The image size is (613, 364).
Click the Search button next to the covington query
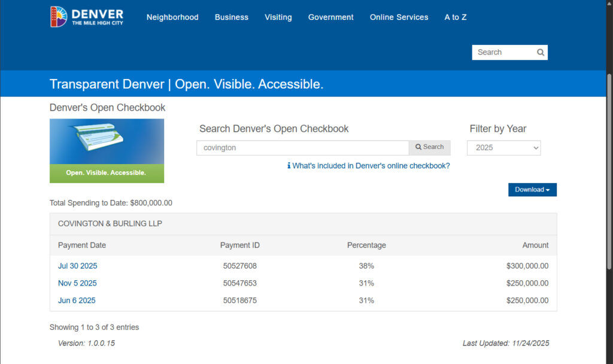[x=429, y=147]
